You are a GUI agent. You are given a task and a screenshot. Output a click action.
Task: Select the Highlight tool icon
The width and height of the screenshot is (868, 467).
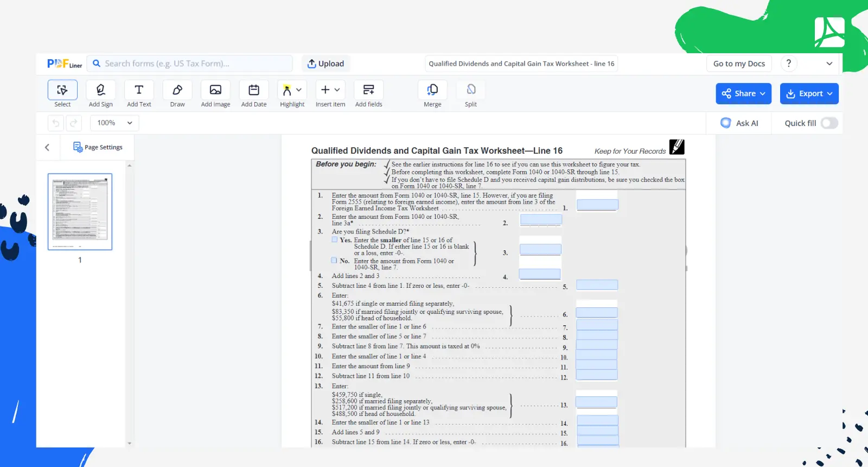point(287,90)
